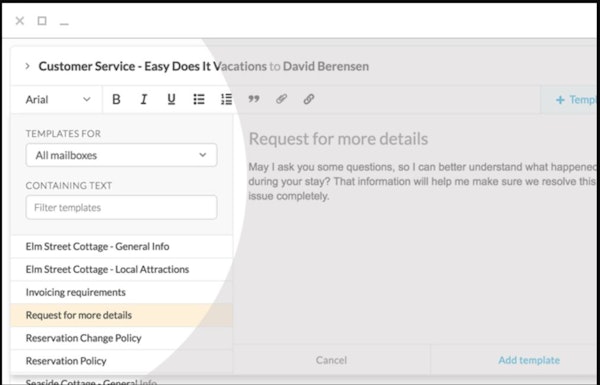600x385 pixels.
Task: Click the David Berensen recipient name
Action: point(326,66)
